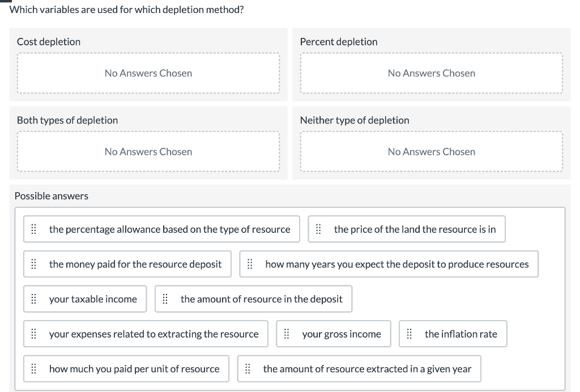This screenshot has height=392, width=580.
Task: Click the drag handle beside 'the amount of resource extracted in a given year'
Action: (x=248, y=369)
